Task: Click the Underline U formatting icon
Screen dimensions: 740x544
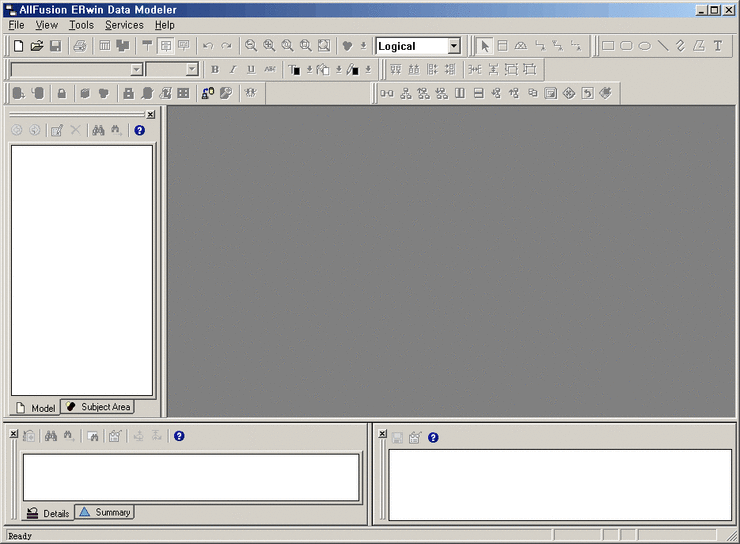Action: (251, 70)
